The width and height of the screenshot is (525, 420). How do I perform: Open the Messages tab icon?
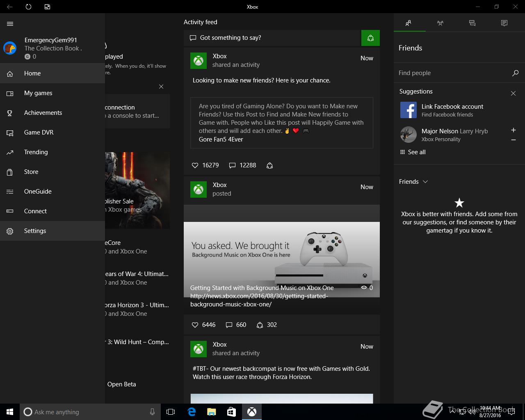[472, 23]
